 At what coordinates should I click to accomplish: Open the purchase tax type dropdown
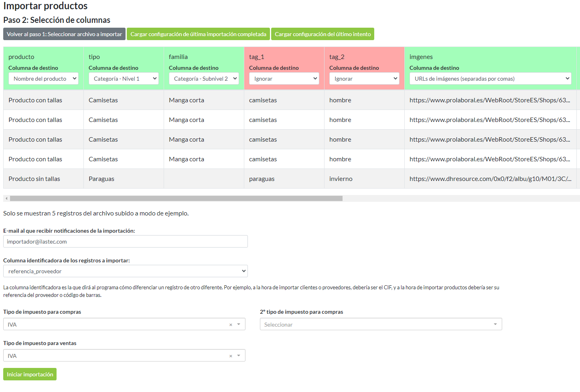point(120,324)
